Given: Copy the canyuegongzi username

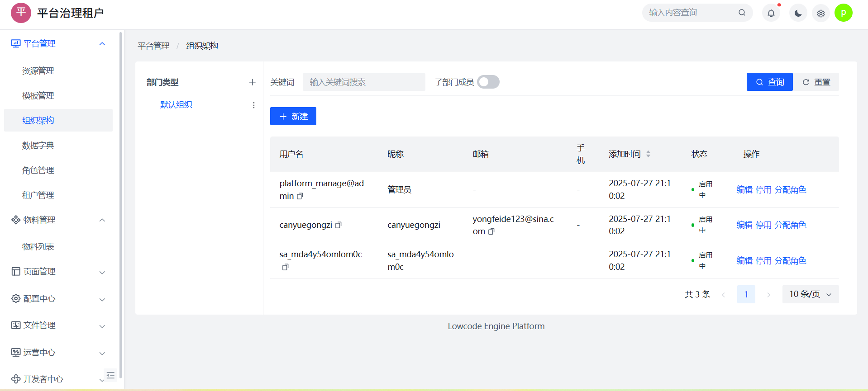Looking at the screenshot, I should pyautogui.click(x=339, y=225).
